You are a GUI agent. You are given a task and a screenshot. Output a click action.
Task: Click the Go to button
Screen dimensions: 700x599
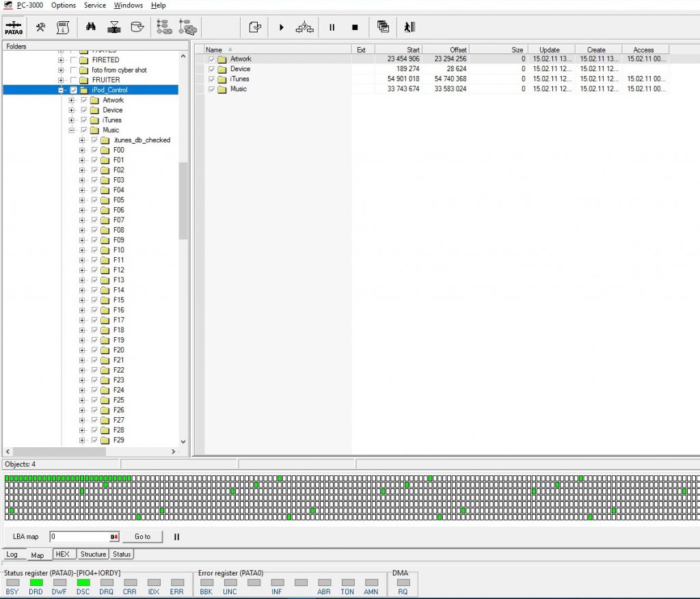click(x=142, y=537)
